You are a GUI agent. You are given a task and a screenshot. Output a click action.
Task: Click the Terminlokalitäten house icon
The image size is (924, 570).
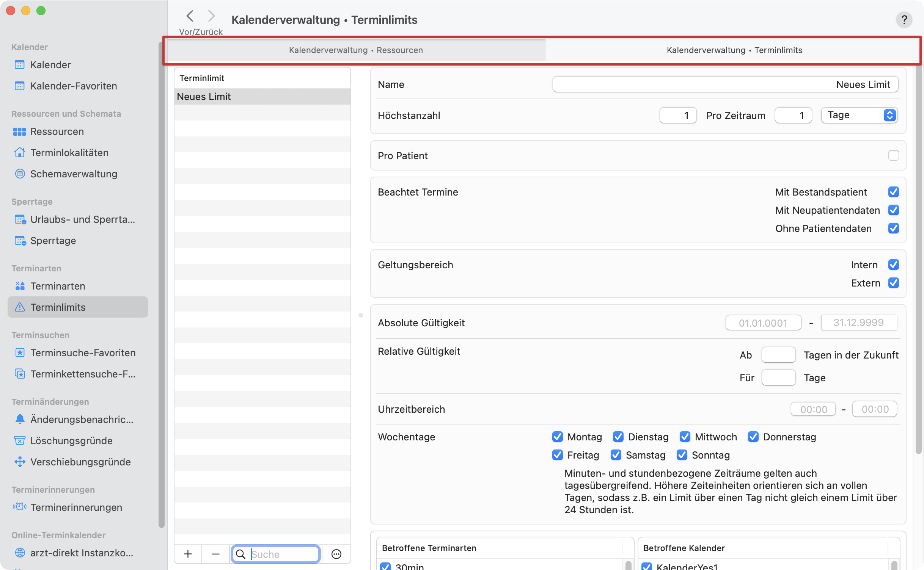click(20, 152)
